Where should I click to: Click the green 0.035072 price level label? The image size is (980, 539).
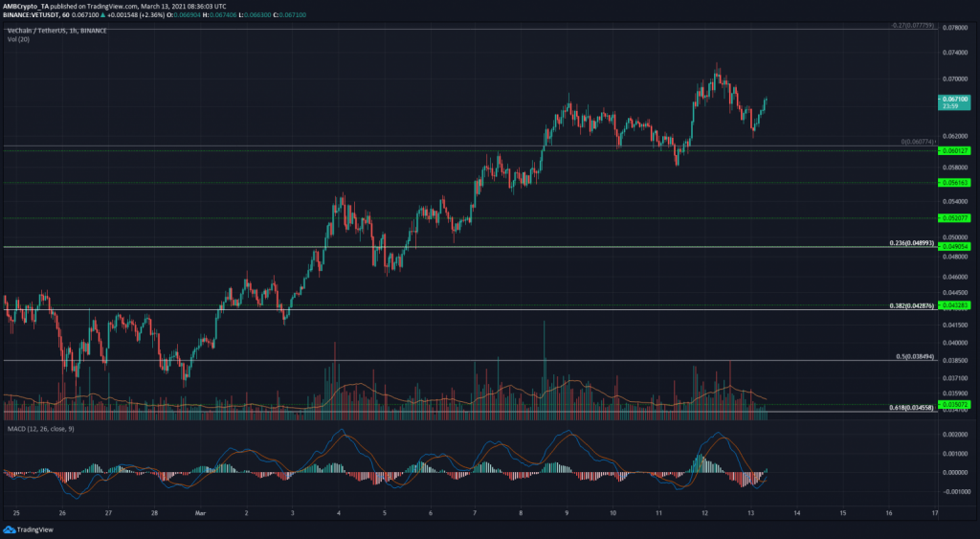(954, 405)
